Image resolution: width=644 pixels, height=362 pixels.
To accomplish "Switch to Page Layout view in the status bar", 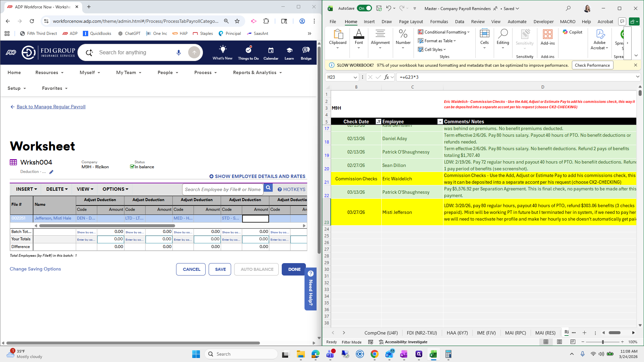I will click(559, 342).
